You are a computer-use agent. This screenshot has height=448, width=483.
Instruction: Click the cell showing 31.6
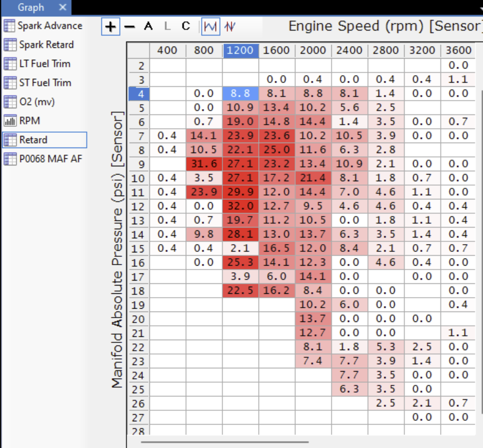pyautogui.click(x=204, y=164)
